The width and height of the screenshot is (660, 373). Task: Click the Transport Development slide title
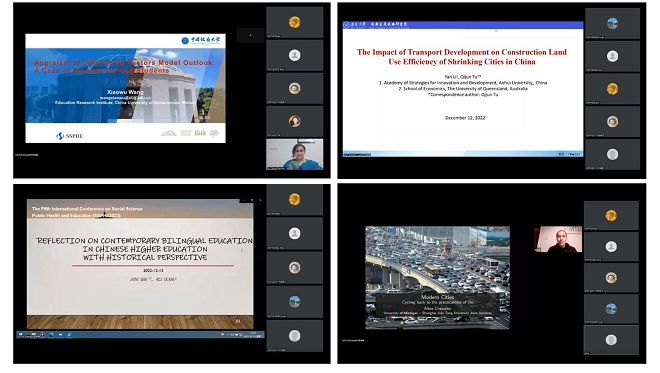(x=462, y=57)
